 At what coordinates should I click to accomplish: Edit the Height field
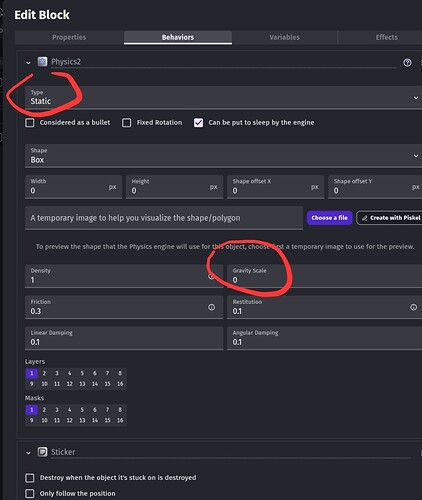point(174,187)
